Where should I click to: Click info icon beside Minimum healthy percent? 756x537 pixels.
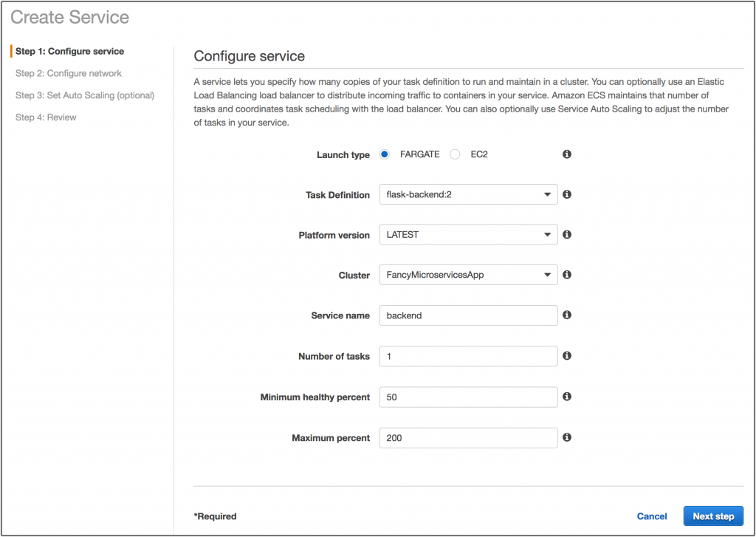[567, 397]
